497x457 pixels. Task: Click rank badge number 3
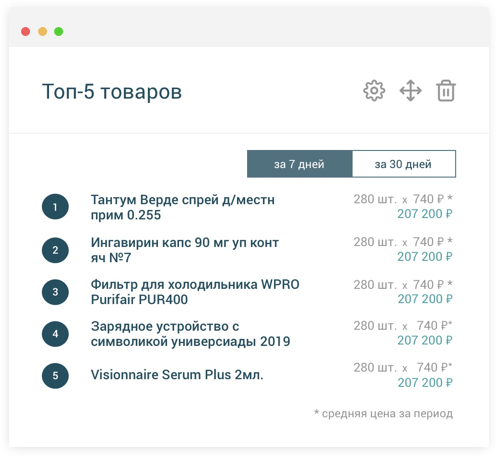tap(55, 292)
